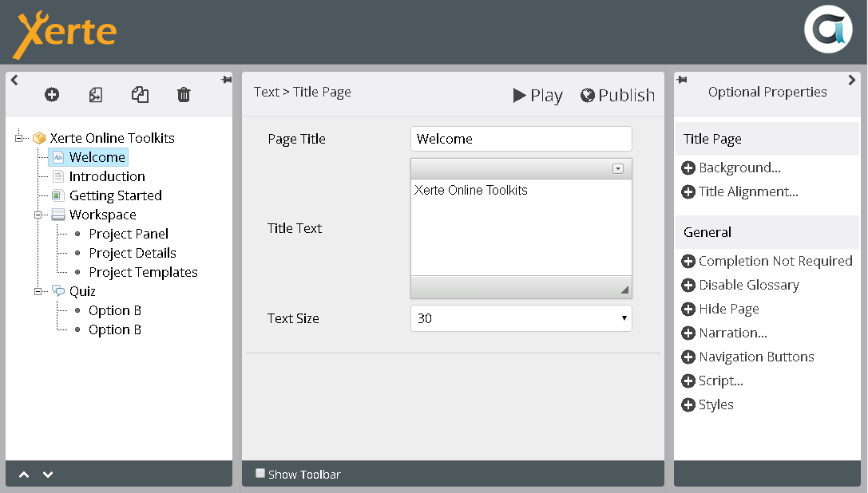Screen dimensions: 868x493
Task: Select Getting Started in tree
Action: click(115, 195)
